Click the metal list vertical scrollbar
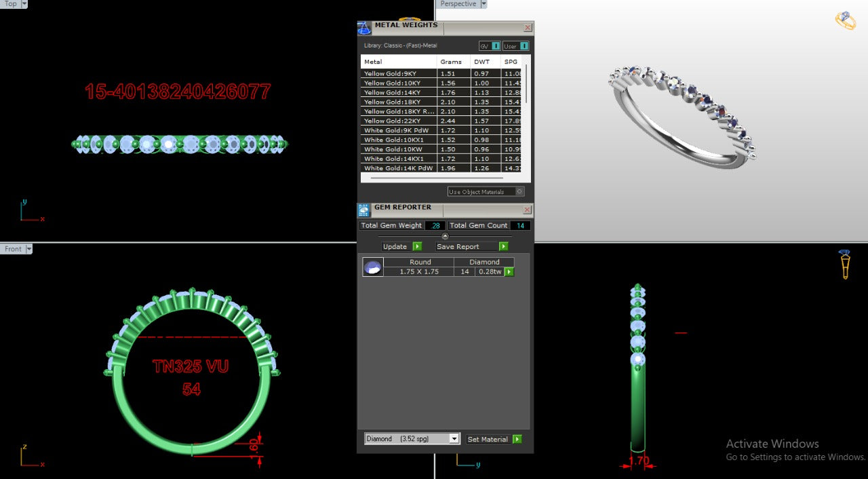The height and width of the screenshot is (479, 868). point(526,84)
